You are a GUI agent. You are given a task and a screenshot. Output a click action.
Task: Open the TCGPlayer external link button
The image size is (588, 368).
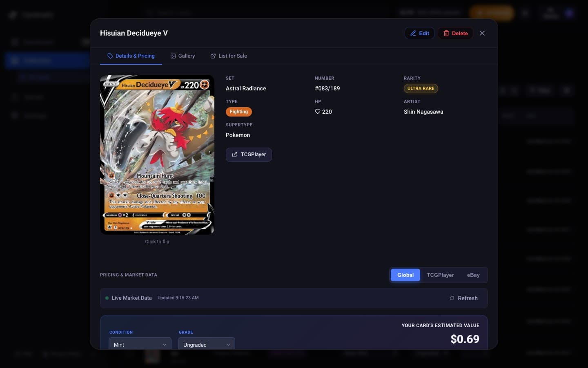(249, 155)
